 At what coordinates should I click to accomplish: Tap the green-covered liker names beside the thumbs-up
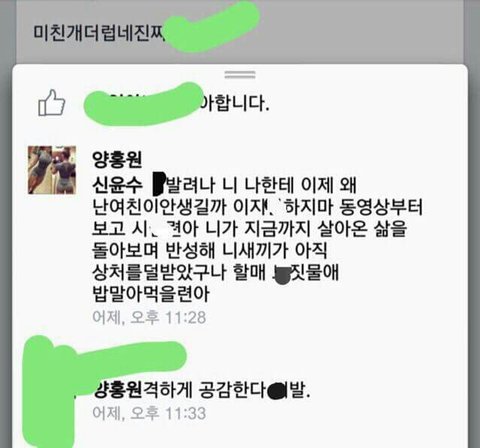142,103
